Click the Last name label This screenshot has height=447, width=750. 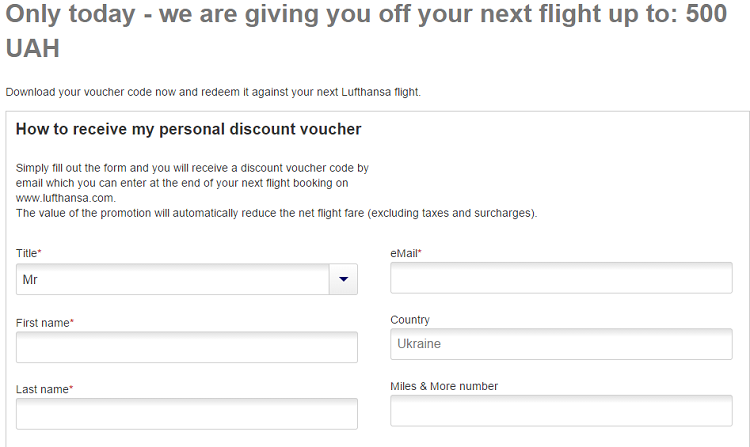pyautogui.click(x=43, y=389)
